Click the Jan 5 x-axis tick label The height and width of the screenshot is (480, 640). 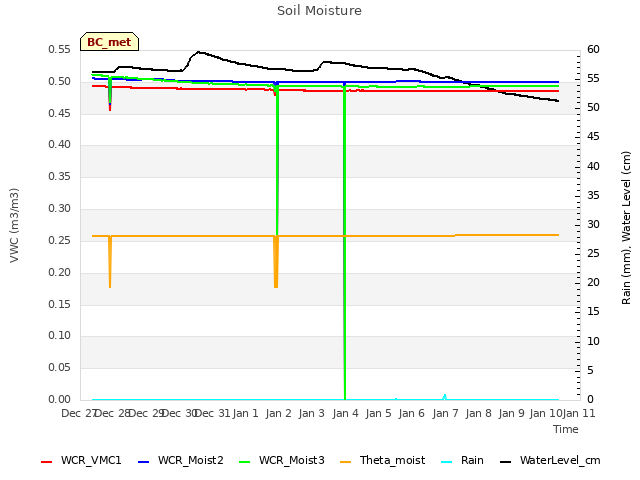click(378, 413)
